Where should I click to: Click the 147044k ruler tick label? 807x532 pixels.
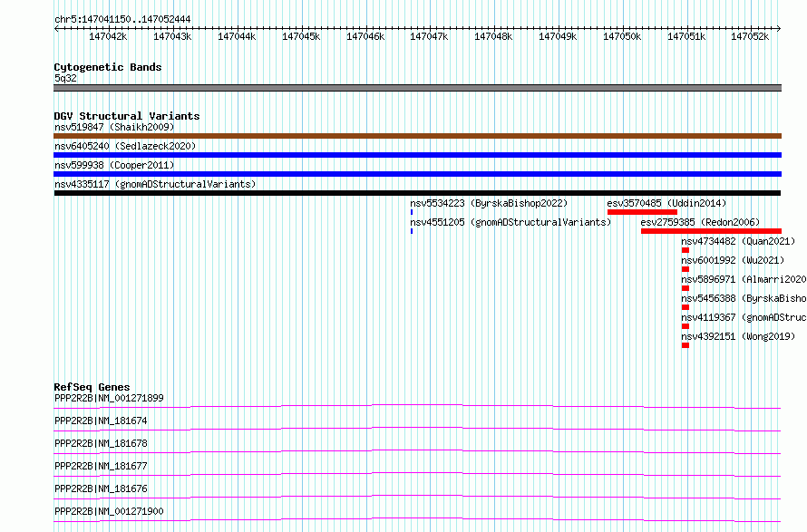[x=237, y=36]
